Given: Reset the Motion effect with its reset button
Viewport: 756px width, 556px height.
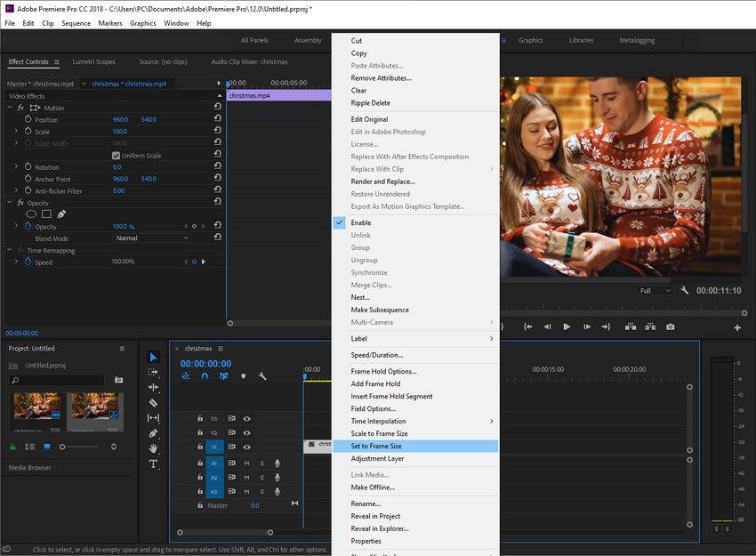Looking at the screenshot, I should 216,107.
